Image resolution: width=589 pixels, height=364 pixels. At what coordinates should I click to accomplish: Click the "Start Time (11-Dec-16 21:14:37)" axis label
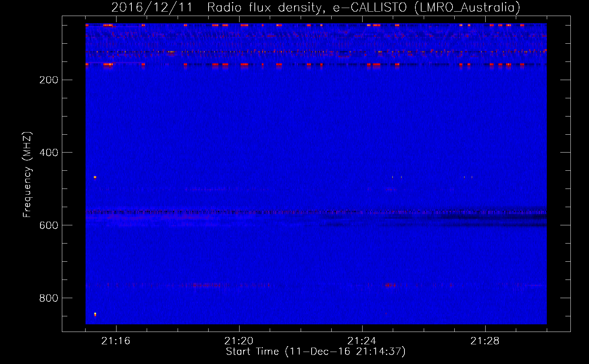[316, 352]
